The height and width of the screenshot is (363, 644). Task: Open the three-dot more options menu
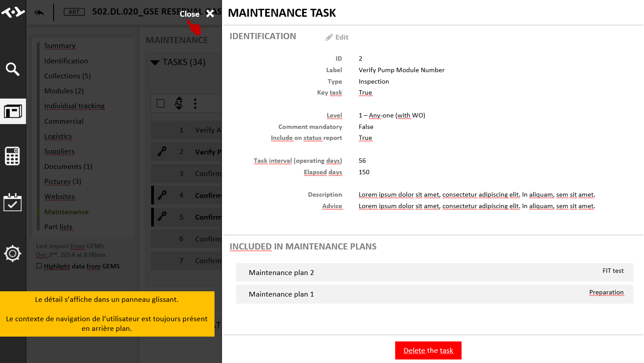tap(195, 103)
